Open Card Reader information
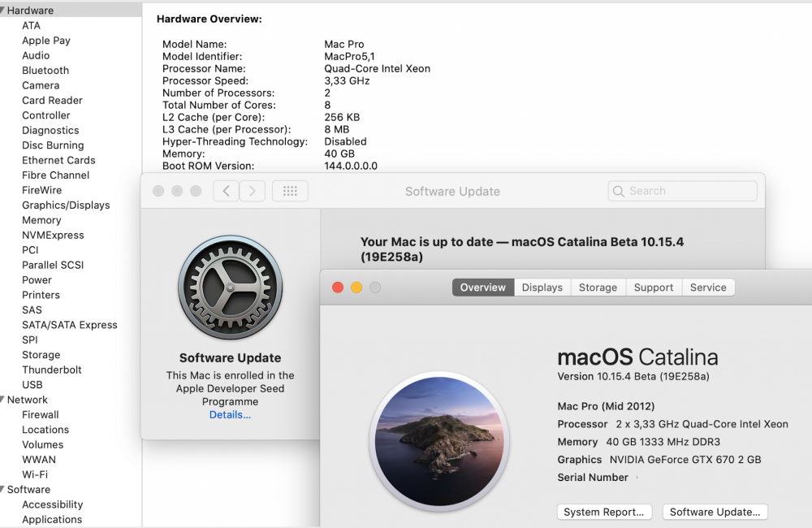The height and width of the screenshot is (528, 812). 52,101
